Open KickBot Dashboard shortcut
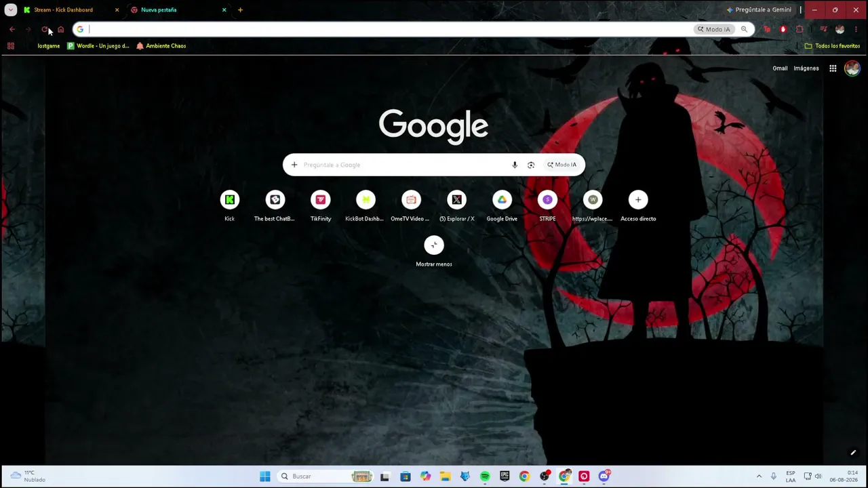The width and height of the screenshot is (868, 488). click(366, 205)
